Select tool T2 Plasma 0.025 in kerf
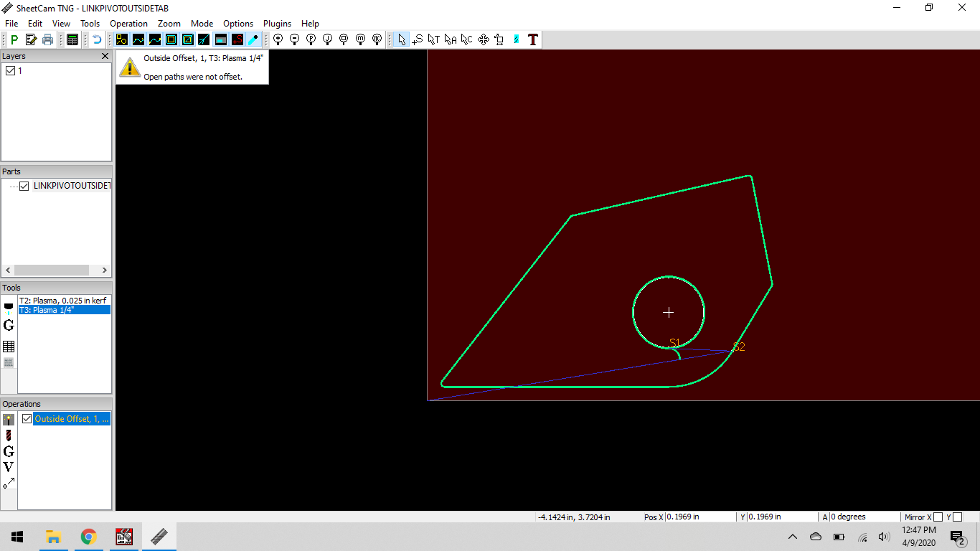The height and width of the screenshot is (551, 980). click(64, 301)
